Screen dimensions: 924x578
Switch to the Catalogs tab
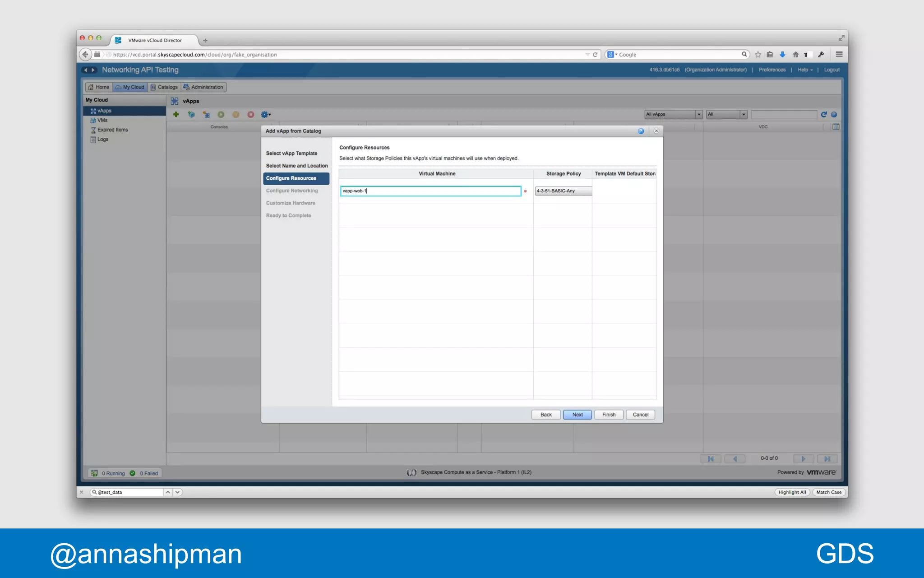click(x=164, y=87)
